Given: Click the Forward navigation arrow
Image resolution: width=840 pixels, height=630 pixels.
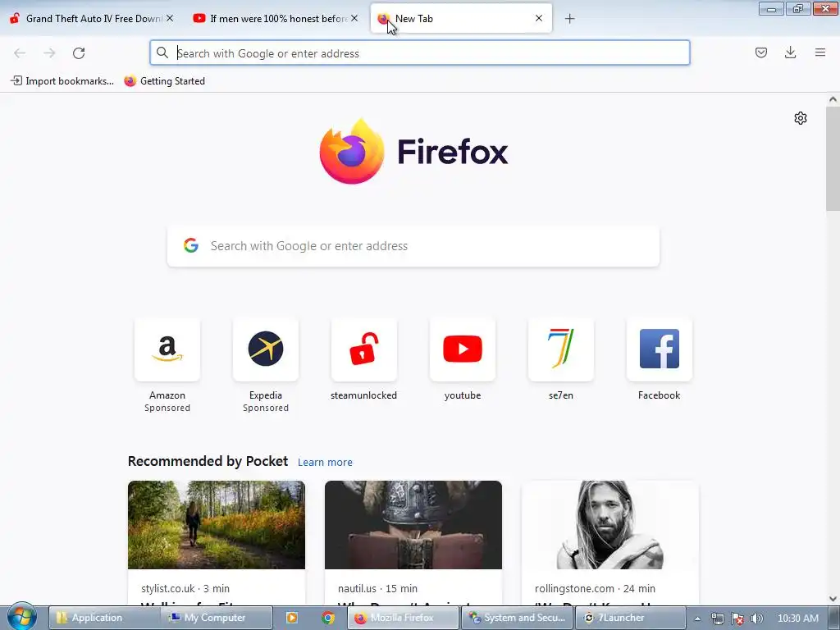Looking at the screenshot, I should point(49,53).
